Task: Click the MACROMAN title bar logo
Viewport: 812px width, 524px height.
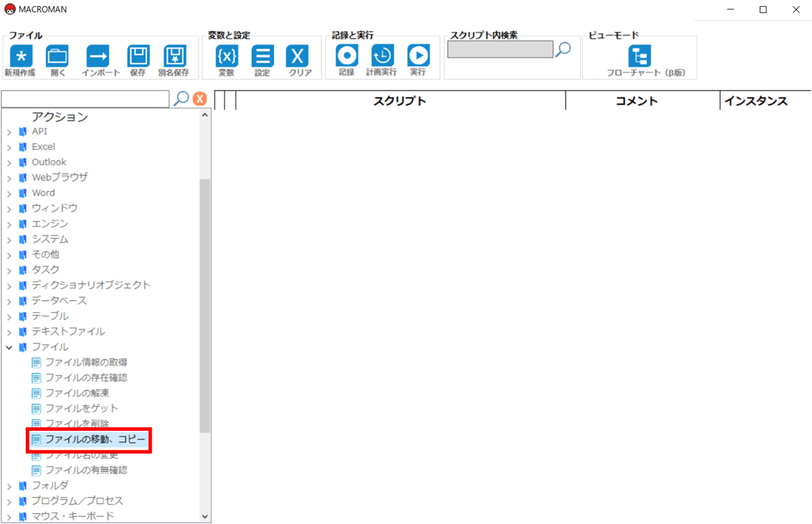Action: (9, 9)
